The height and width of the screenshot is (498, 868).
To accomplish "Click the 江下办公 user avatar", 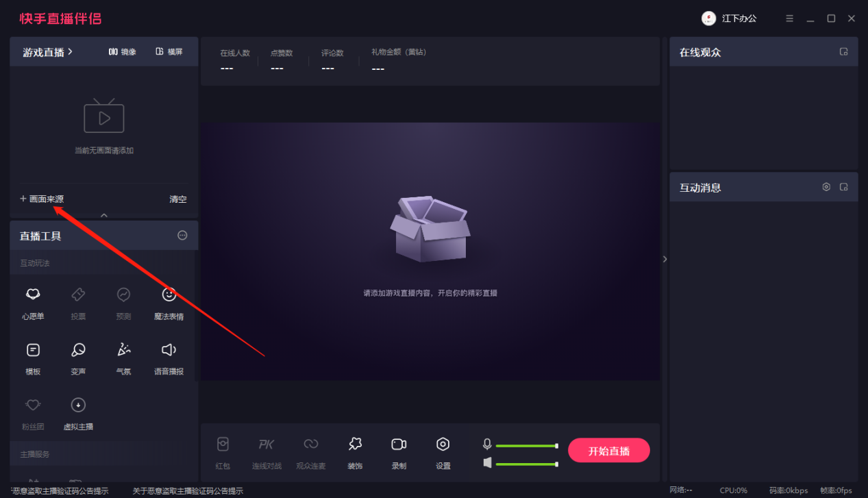I will (708, 18).
